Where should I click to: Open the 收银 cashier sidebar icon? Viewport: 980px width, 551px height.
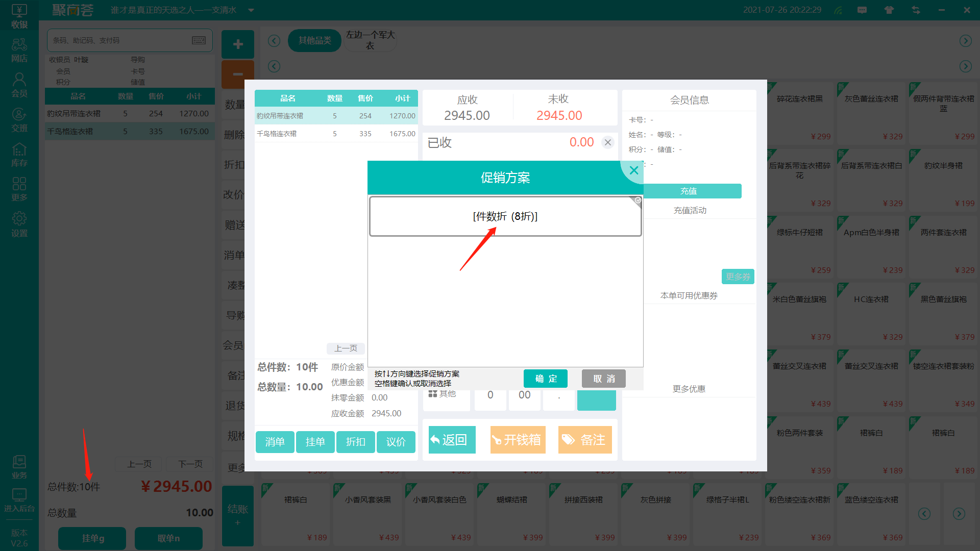pos(19,16)
